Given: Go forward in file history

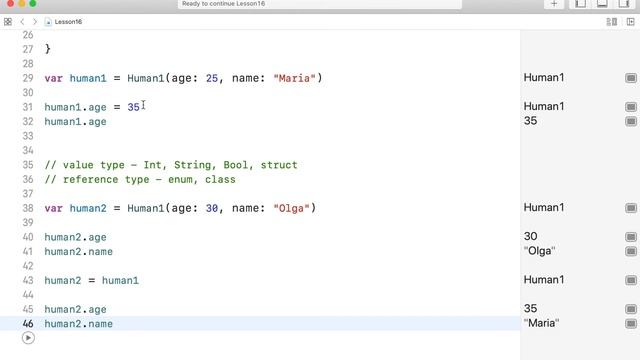Looking at the screenshot, I should click(35, 22).
